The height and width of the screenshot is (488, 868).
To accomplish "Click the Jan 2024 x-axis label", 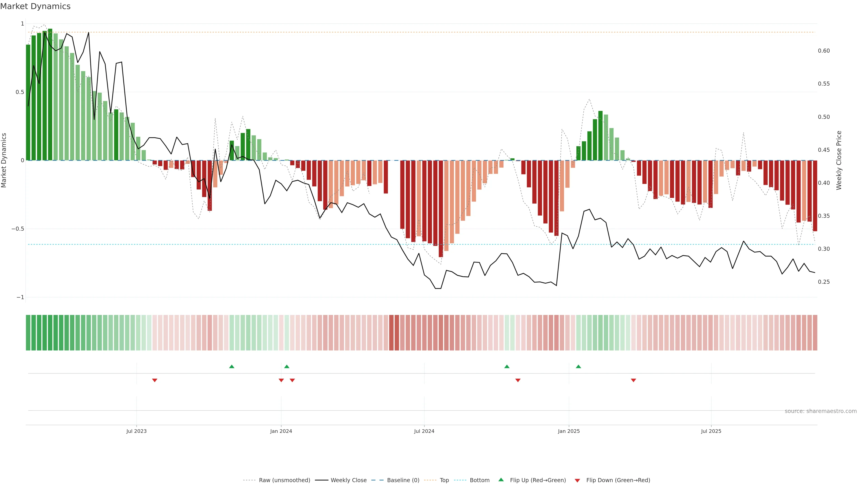I will tap(281, 431).
